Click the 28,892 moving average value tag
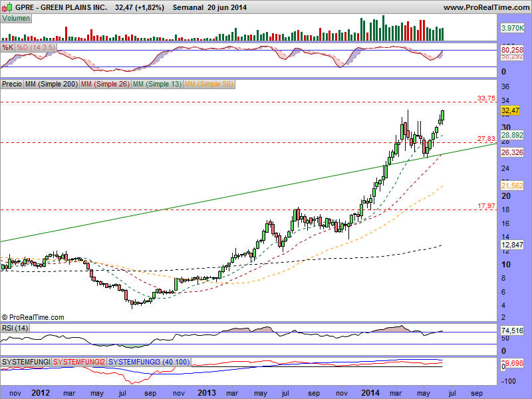532x399 pixels. click(512, 135)
